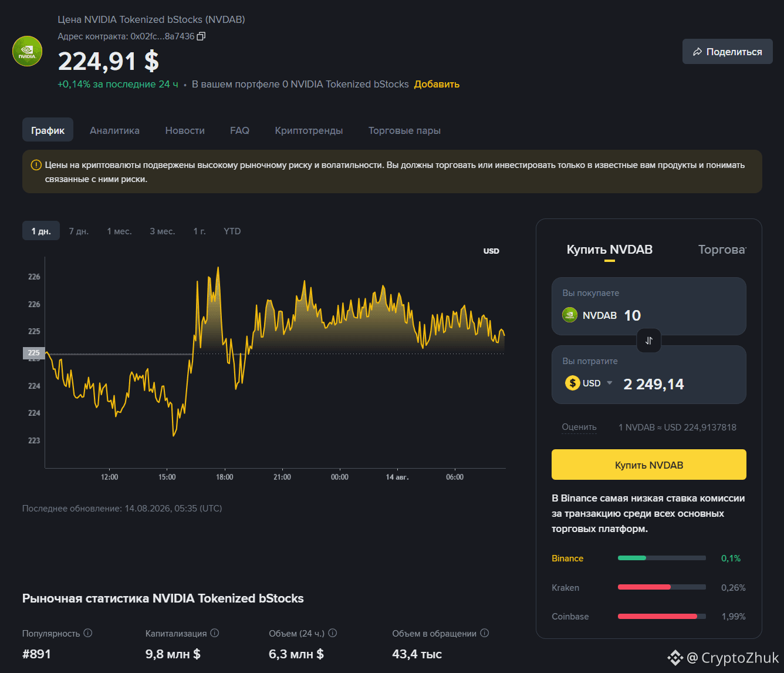Viewport: 784px width, 673px height.
Task: Switch to the График tab
Action: [48, 130]
